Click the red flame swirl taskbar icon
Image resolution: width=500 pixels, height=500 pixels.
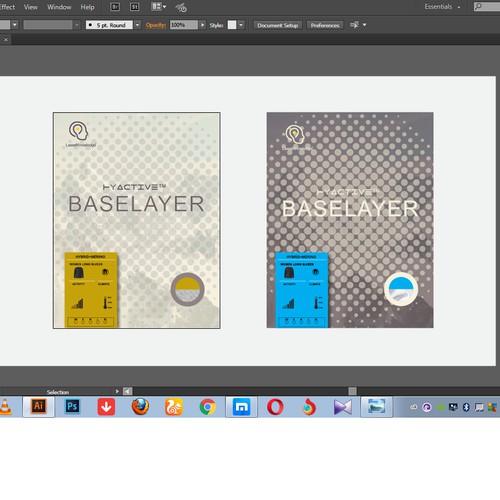tap(309, 407)
